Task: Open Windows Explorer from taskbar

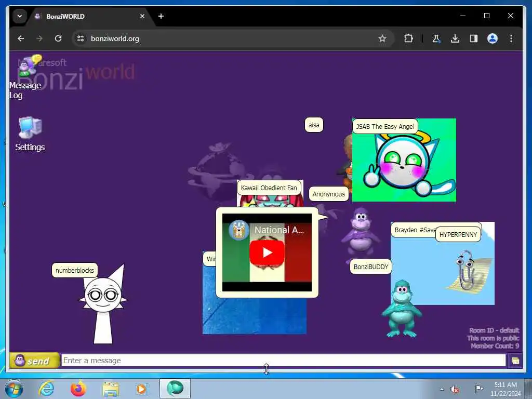Action: pos(111,389)
